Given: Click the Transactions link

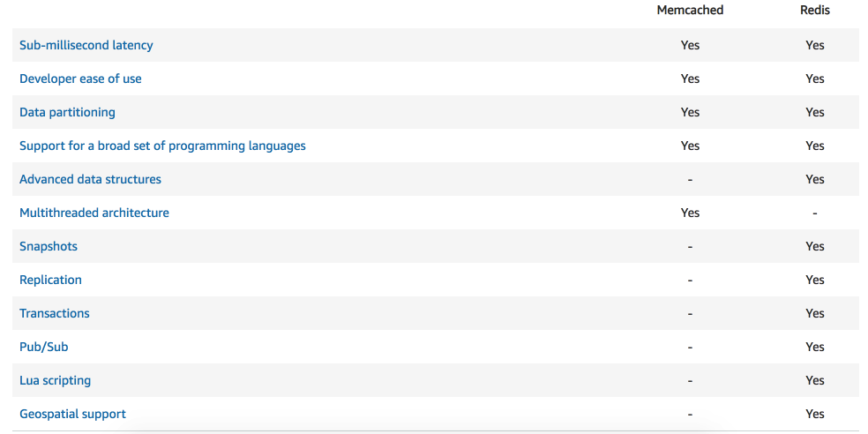Looking at the screenshot, I should click(x=55, y=313).
